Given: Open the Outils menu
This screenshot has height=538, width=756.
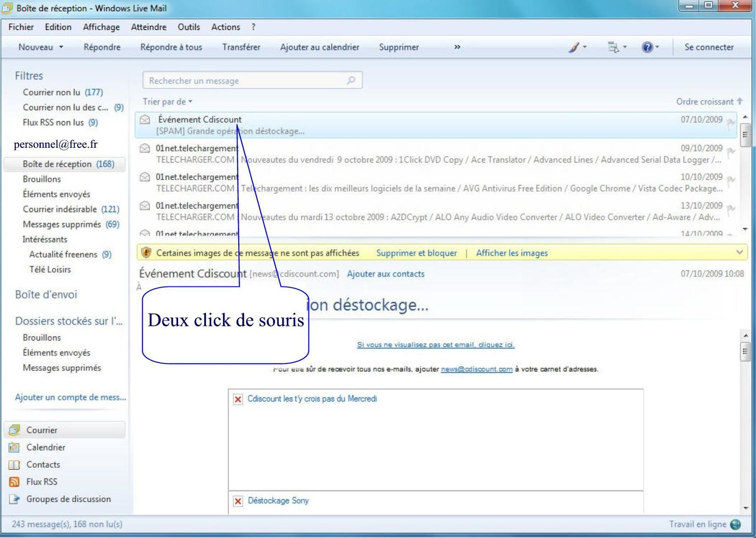Looking at the screenshot, I should 189,27.
